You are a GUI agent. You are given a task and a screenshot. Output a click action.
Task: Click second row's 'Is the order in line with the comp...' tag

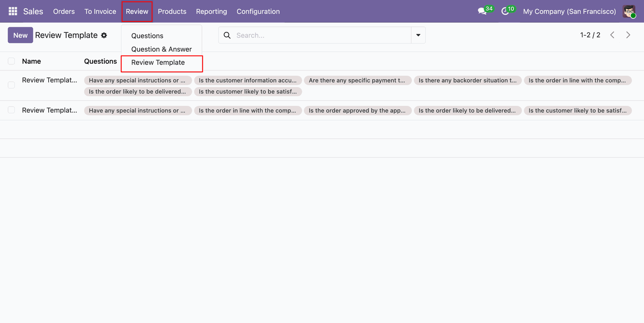pyautogui.click(x=248, y=111)
